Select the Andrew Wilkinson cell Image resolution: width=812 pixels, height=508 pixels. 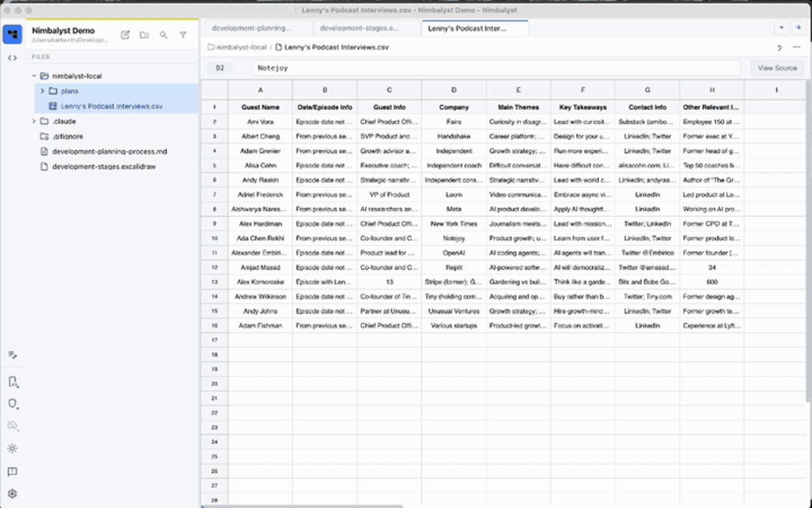point(260,297)
